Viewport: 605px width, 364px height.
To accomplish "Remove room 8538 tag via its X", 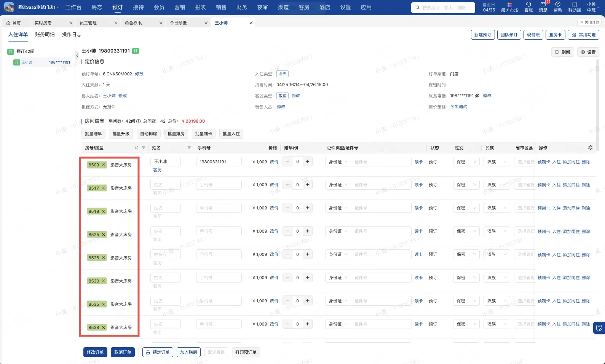I will (103, 327).
